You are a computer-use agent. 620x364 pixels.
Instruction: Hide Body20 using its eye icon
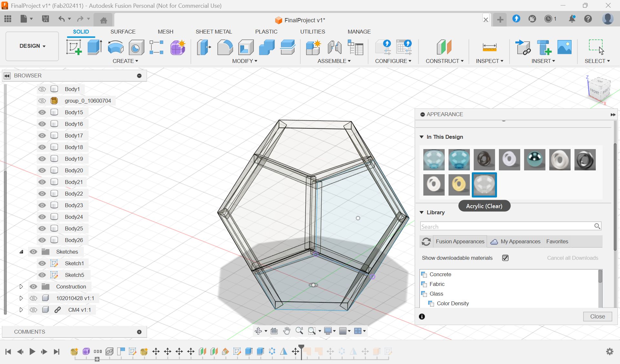(x=42, y=170)
